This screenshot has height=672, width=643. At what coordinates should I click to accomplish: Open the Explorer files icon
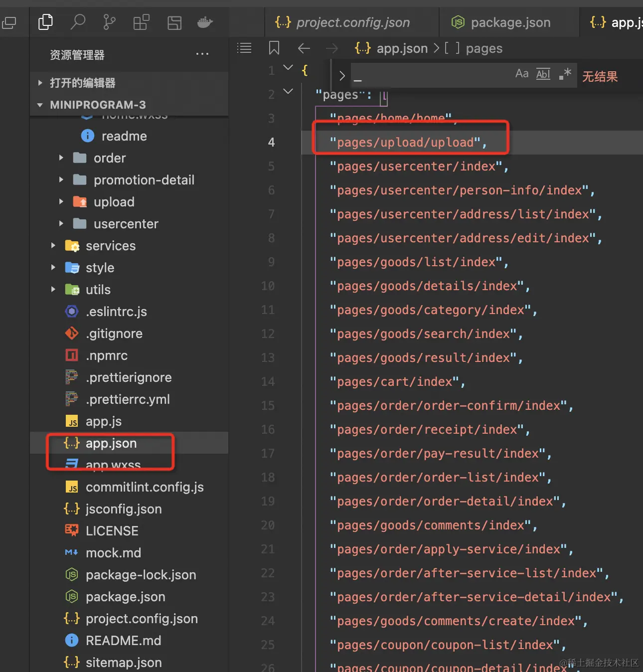pyautogui.click(x=45, y=22)
